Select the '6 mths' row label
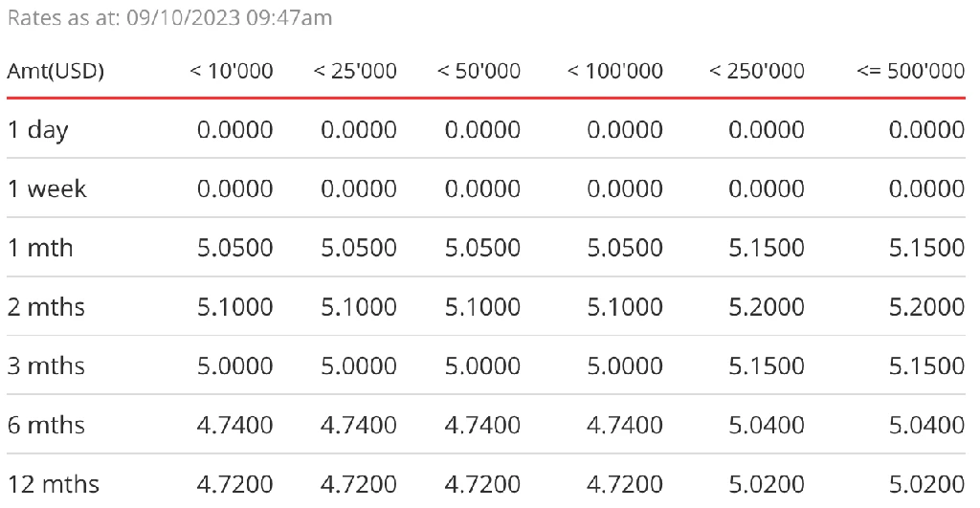This screenshot has height=508, width=980. 46,425
